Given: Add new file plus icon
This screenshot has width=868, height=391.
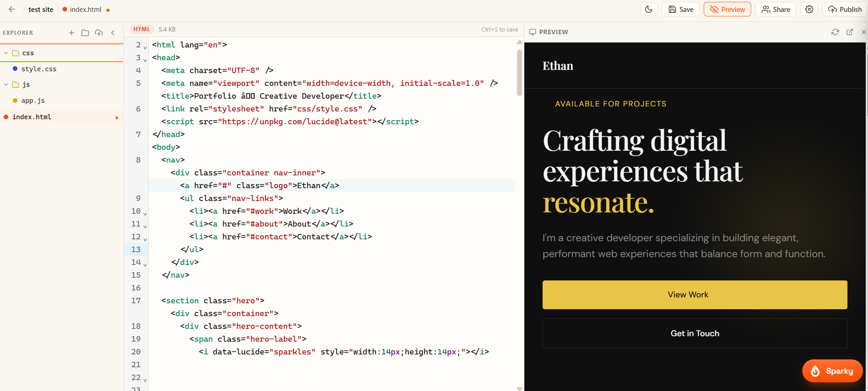Looking at the screenshot, I should click(72, 32).
